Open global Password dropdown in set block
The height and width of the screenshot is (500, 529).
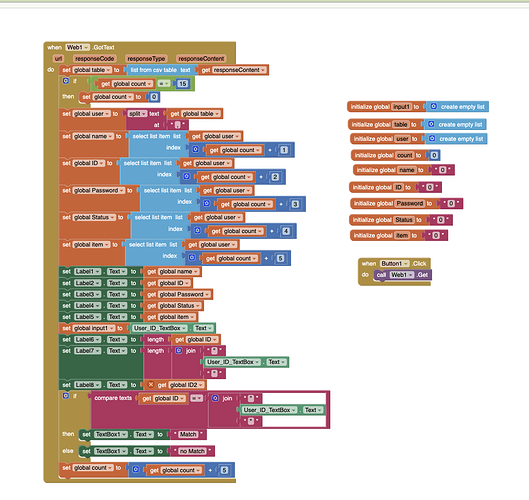point(99,191)
